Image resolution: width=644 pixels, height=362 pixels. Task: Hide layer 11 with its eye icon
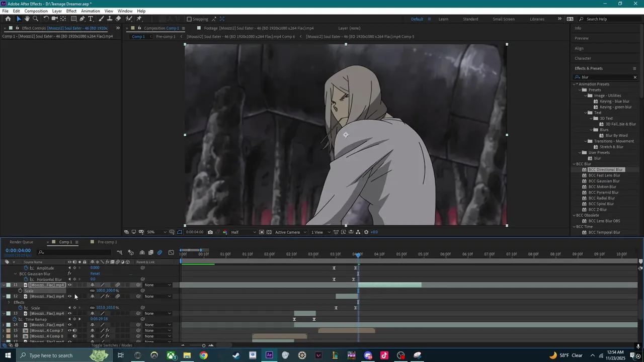tap(69, 285)
